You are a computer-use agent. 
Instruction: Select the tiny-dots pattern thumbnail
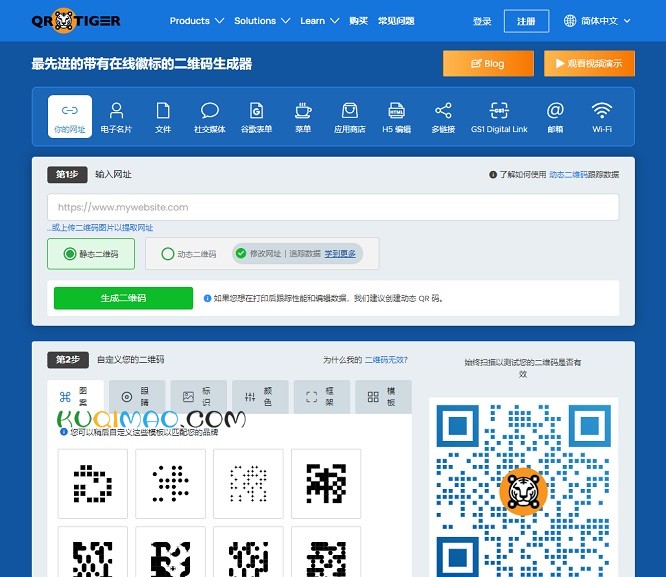[248, 484]
